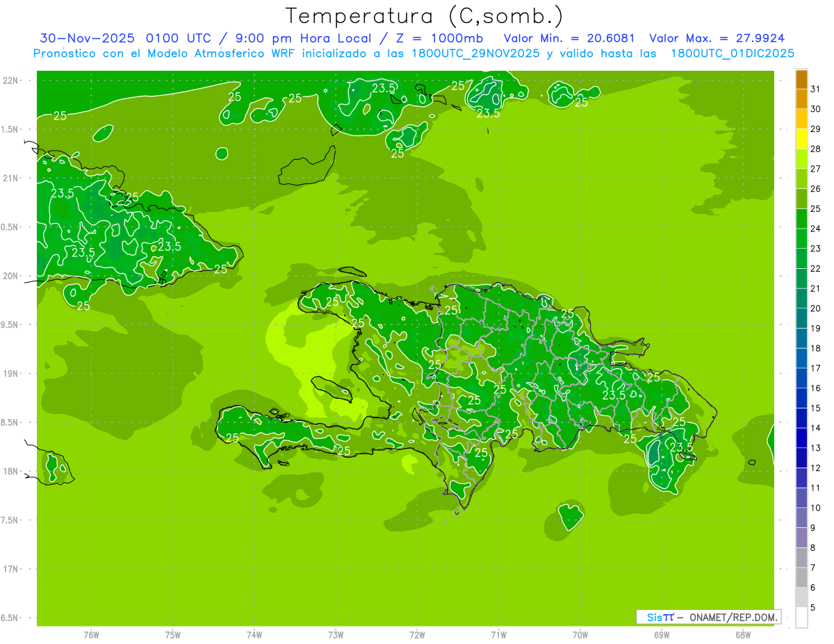The image size is (834, 644).
Task: Click the 22N latitude label
Action: (x=12, y=80)
